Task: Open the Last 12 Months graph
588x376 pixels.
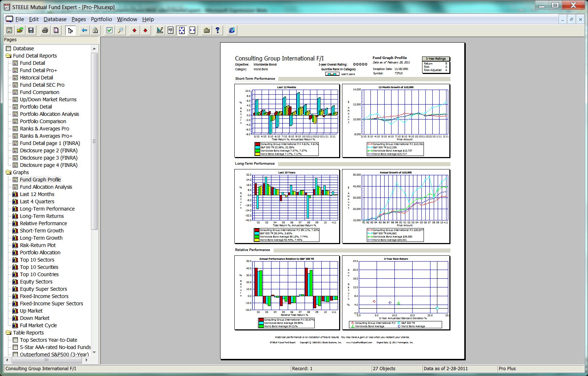Action: pos(37,194)
